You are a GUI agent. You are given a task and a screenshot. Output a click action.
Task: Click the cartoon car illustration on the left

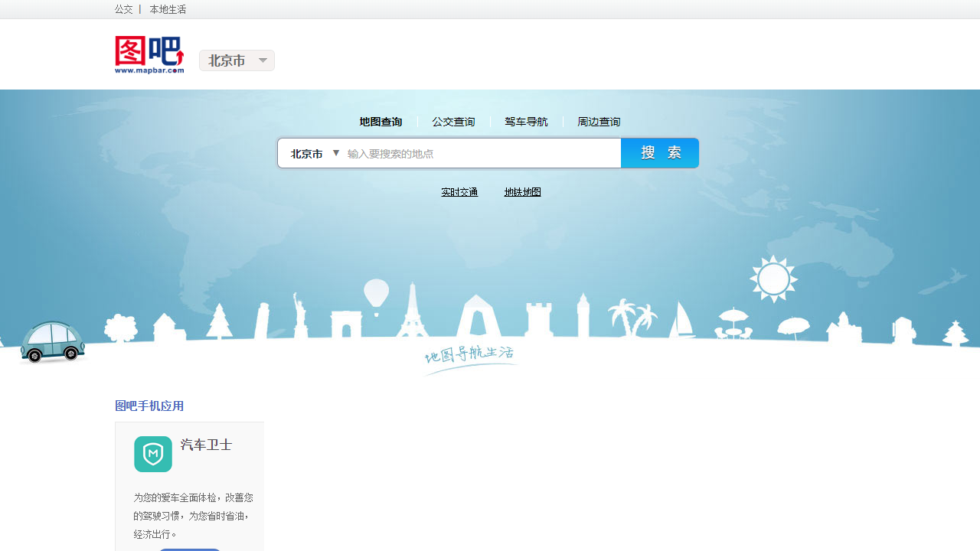point(52,342)
